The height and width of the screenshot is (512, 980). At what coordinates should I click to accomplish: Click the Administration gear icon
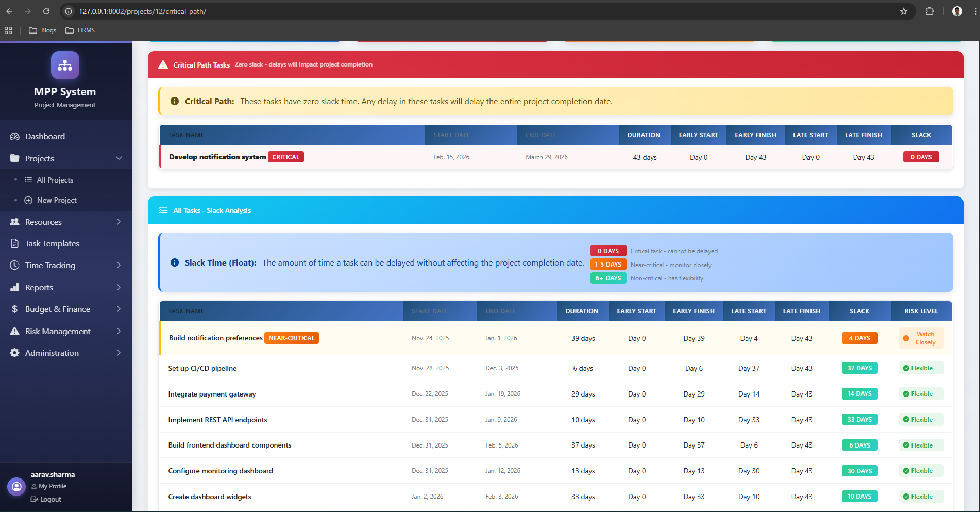14,353
